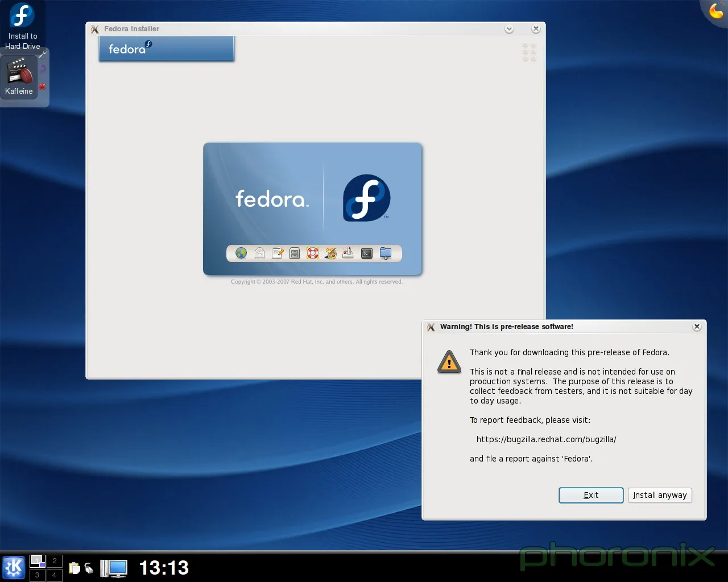This screenshot has height=582, width=728.
Task: Switch to virtual desktop 2 in pager
Action: click(54, 561)
